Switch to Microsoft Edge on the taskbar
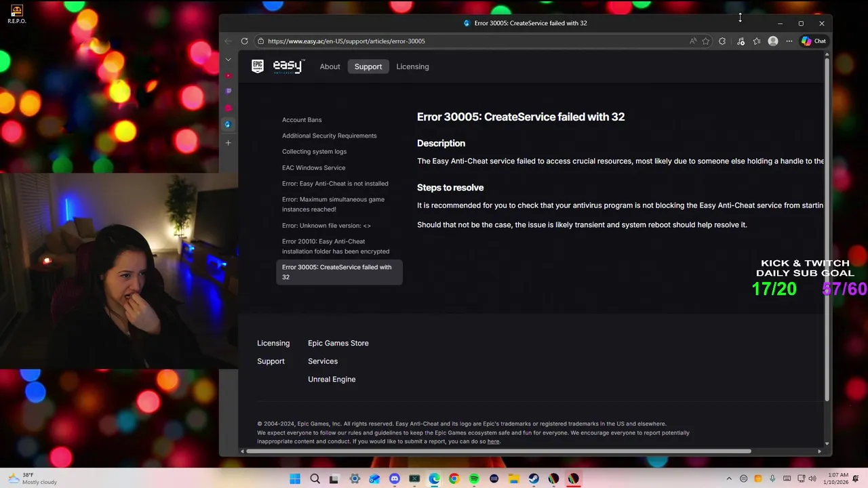This screenshot has height=488, width=868. click(434, 479)
